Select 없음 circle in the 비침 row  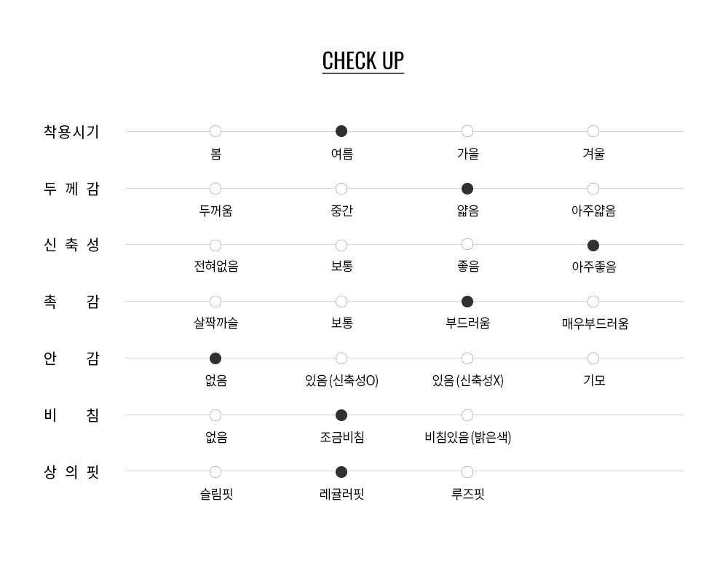point(215,415)
